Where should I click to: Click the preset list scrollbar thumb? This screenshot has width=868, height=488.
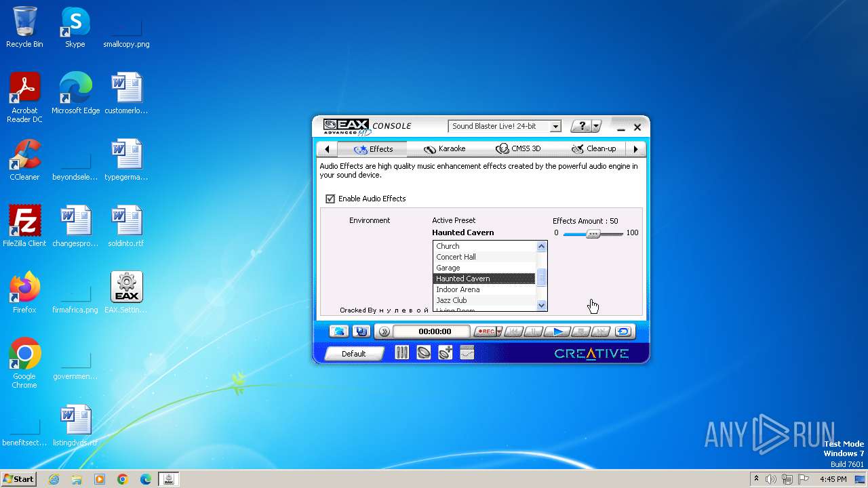[x=541, y=277]
